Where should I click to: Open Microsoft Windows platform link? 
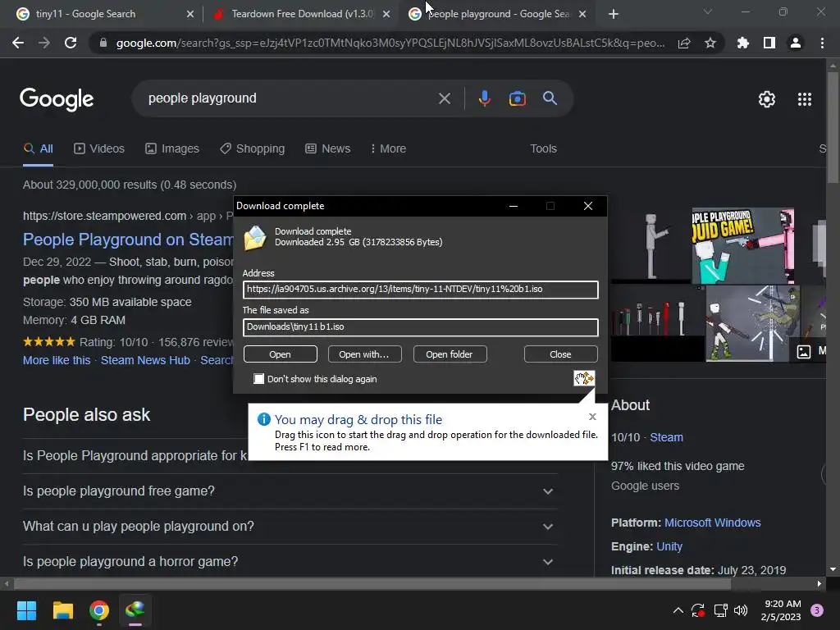(712, 523)
